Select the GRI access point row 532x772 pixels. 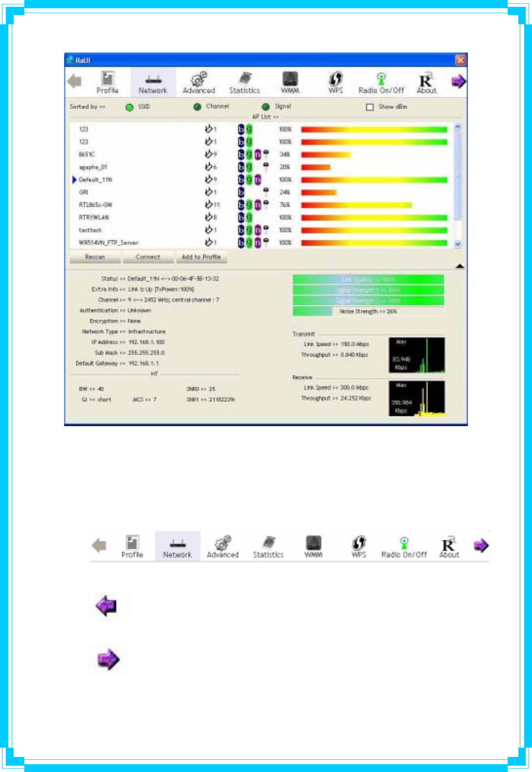263,192
